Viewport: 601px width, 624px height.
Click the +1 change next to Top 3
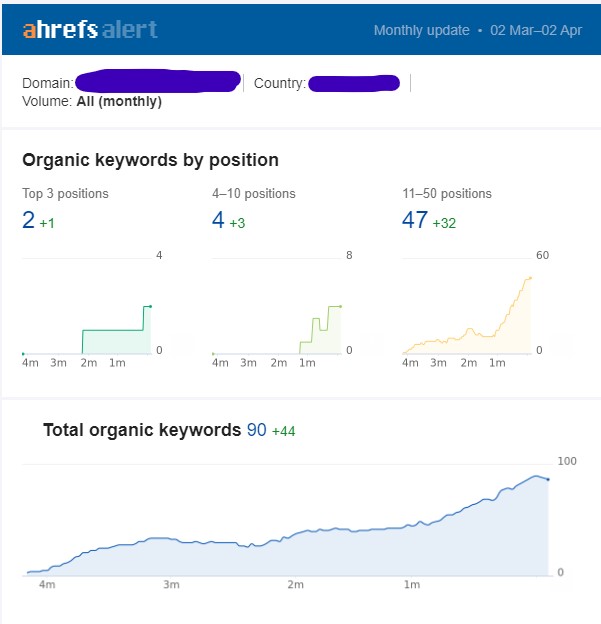click(x=47, y=223)
